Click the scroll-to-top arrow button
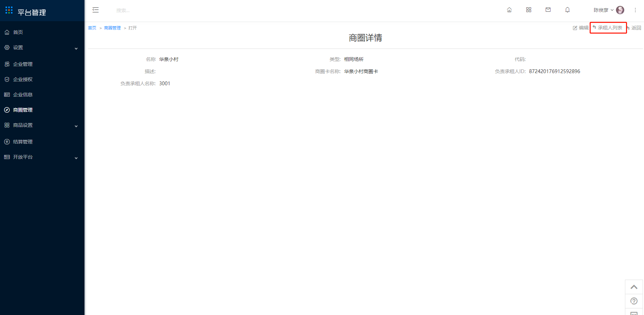Viewport: 644px width, 315px height. [x=634, y=287]
